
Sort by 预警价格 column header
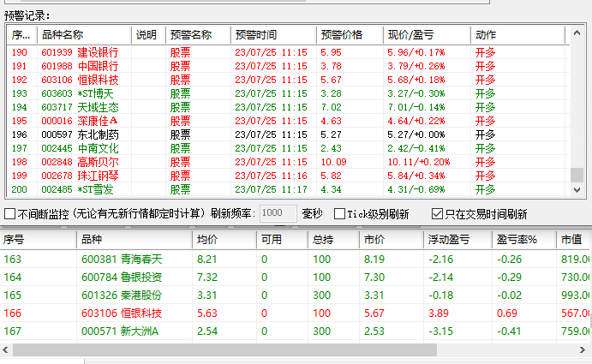[350, 35]
